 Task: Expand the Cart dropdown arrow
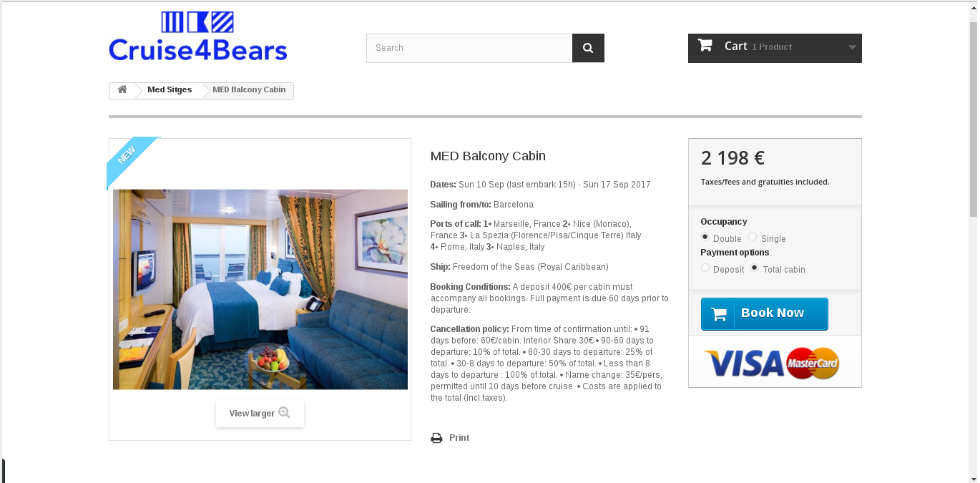[x=852, y=48]
